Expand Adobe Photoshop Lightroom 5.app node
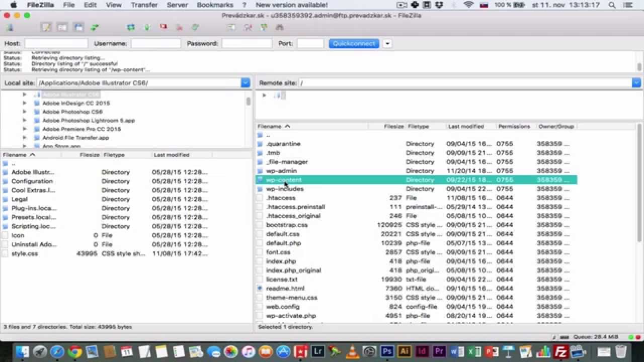The image size is (644, 362). (25, 120)
